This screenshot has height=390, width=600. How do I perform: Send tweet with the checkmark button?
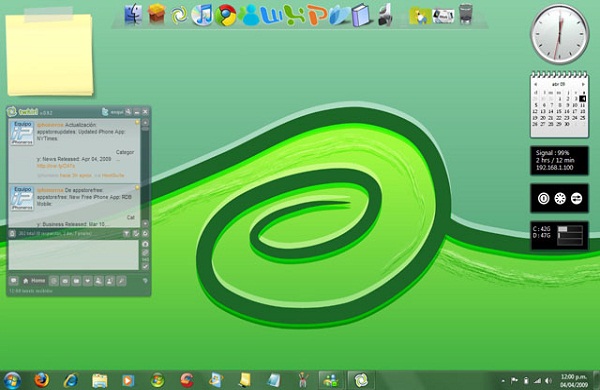tap(145, 266)
